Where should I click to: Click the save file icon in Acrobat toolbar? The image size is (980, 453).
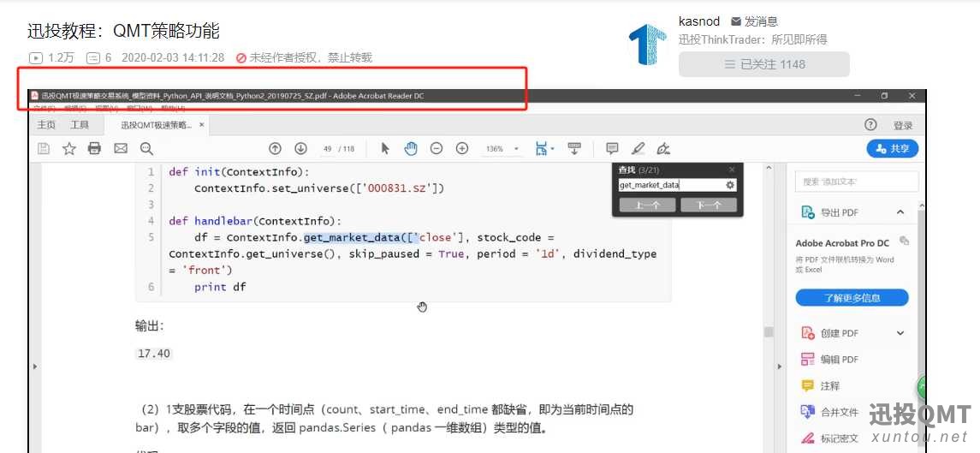click(44, 149)
